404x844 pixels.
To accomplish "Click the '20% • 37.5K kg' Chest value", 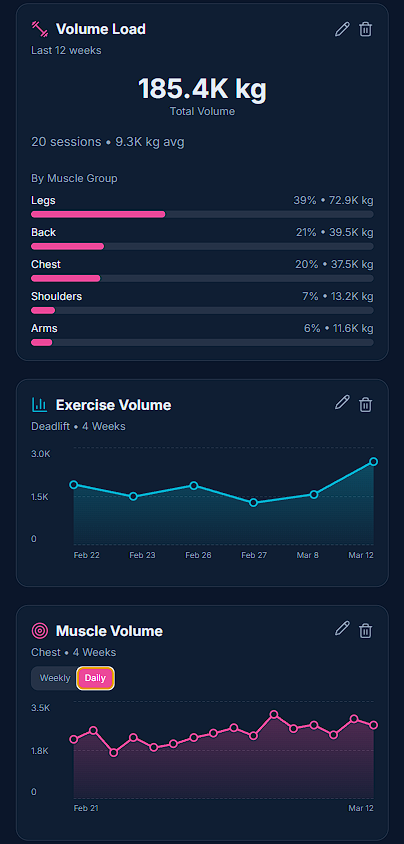I will pos(334,264).
